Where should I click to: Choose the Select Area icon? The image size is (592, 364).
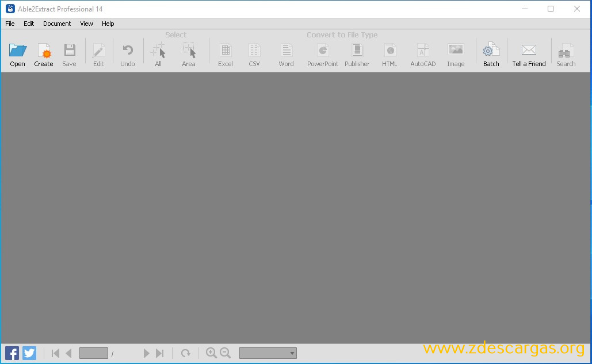click(189, 51)
